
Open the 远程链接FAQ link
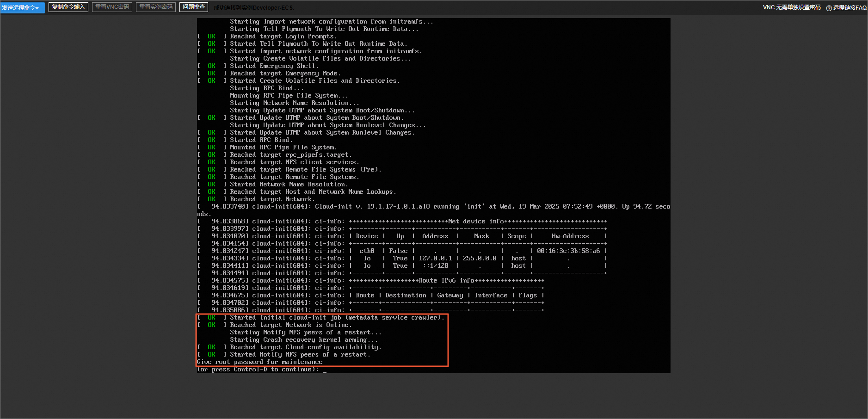click(850, 8)
